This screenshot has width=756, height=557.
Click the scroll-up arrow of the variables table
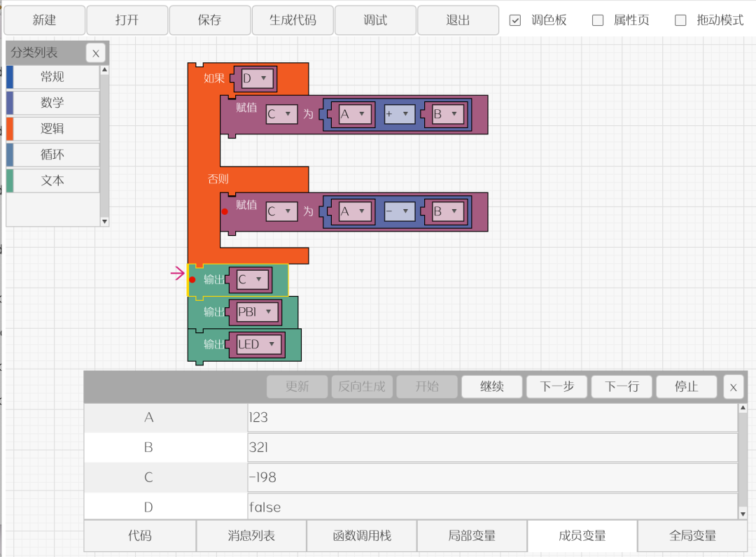[x=743, y=408]
